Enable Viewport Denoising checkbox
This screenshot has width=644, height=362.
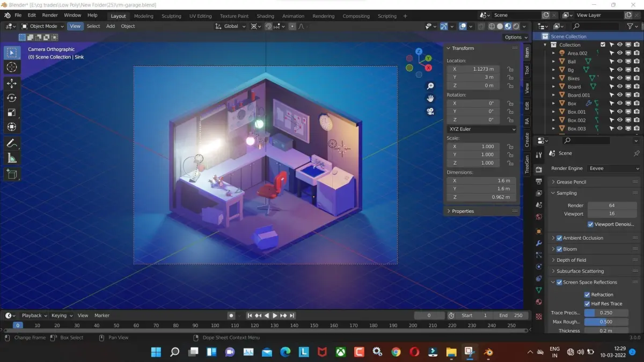(590, 224)
